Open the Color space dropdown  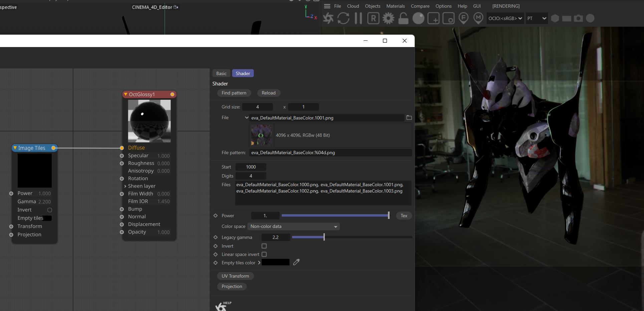coord(293,227)
